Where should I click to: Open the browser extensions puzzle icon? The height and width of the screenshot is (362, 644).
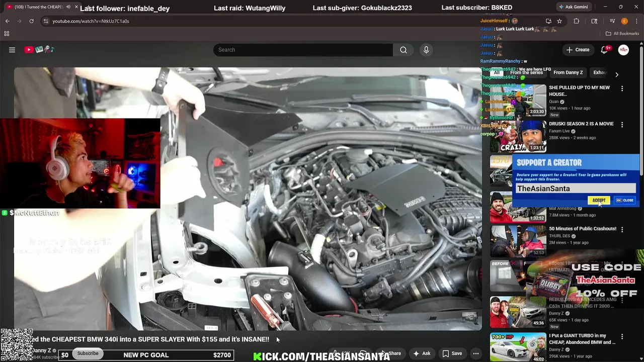[x=577, y=21]
